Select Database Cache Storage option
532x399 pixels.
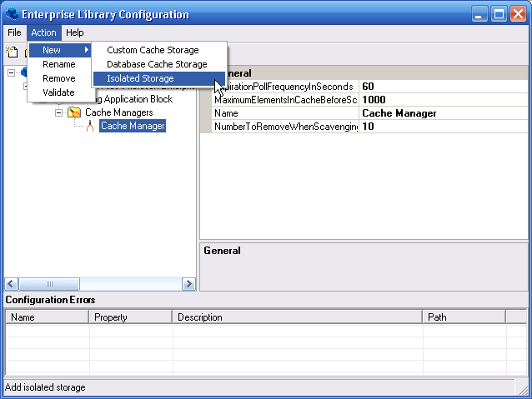pos(157,64)
